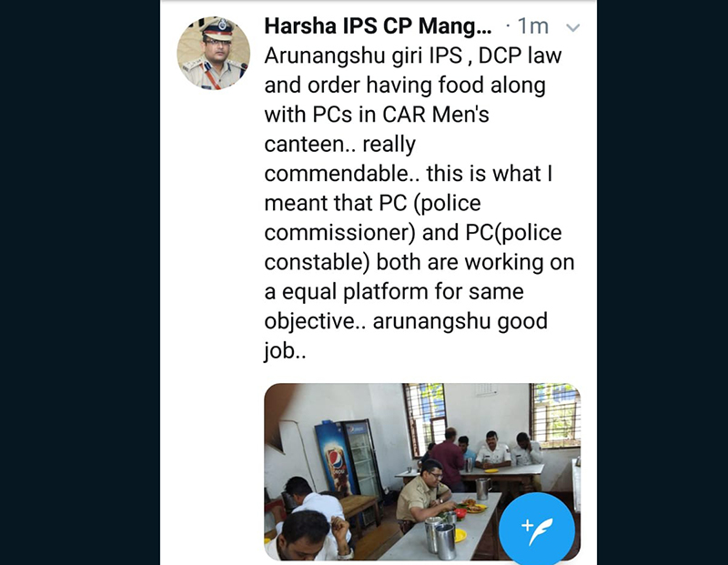Screen dimensions: 728x565
Task: Click the closing word 'job..' of the tweet
Action: point(285,350)
